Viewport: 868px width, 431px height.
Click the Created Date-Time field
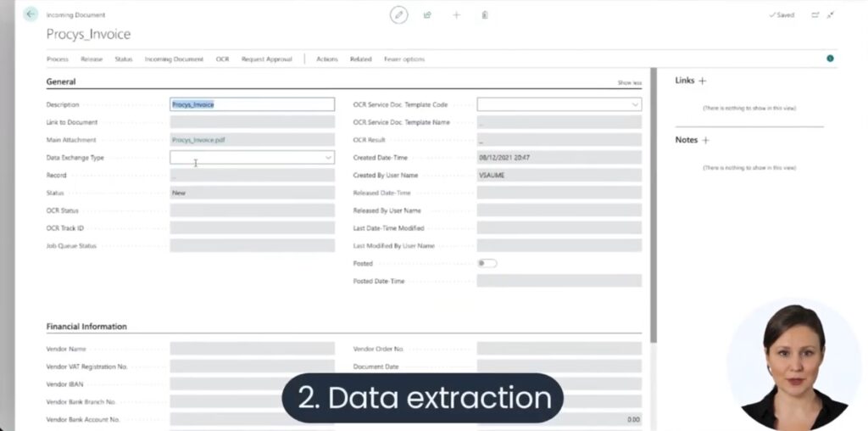click(x=559, y=157)
